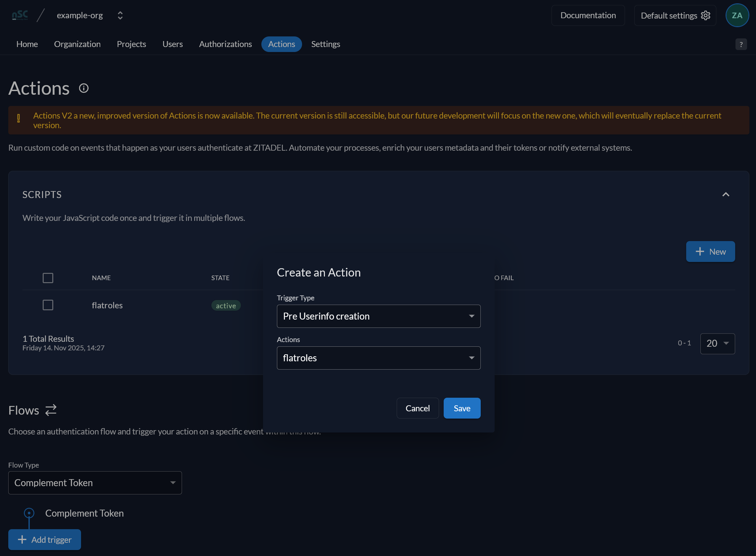Go to the Projects tab
This screenshot has width=756, height=556.
(131, 44)
